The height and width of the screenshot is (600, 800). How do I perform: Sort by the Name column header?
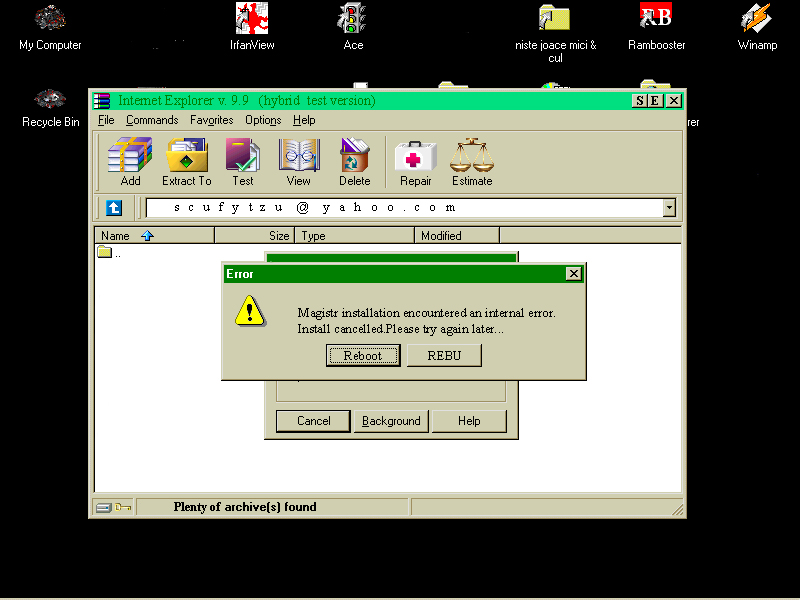154,236
